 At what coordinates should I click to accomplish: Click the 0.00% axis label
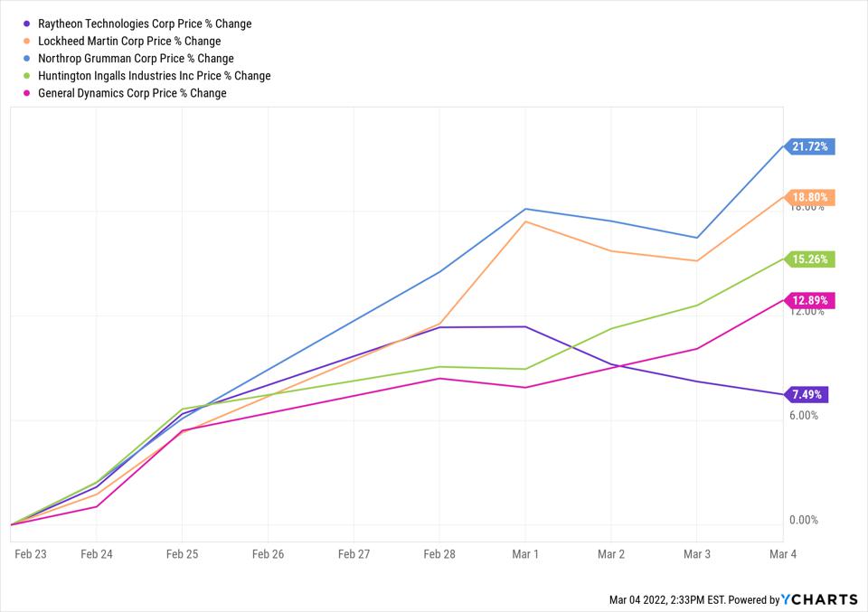(803, 520)
